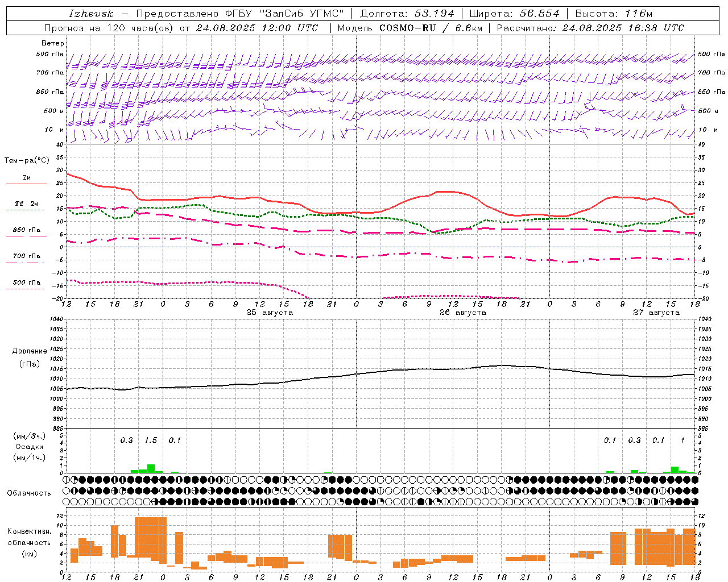Click the 850 гПа temperature legend dashed line
This screenshot has height=582, width=728.
click(25, 236)
